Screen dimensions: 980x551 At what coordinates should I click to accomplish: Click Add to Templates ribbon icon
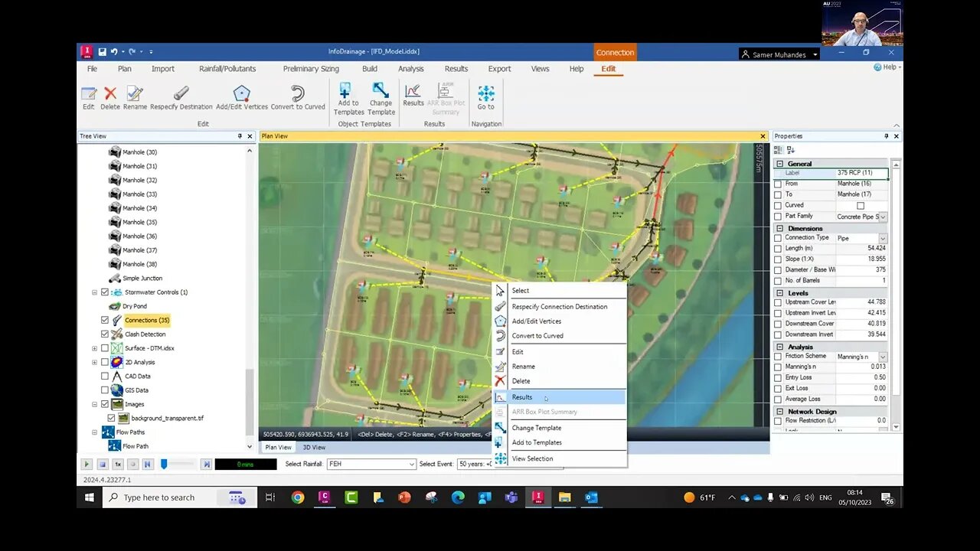click(x=345, y=90)
